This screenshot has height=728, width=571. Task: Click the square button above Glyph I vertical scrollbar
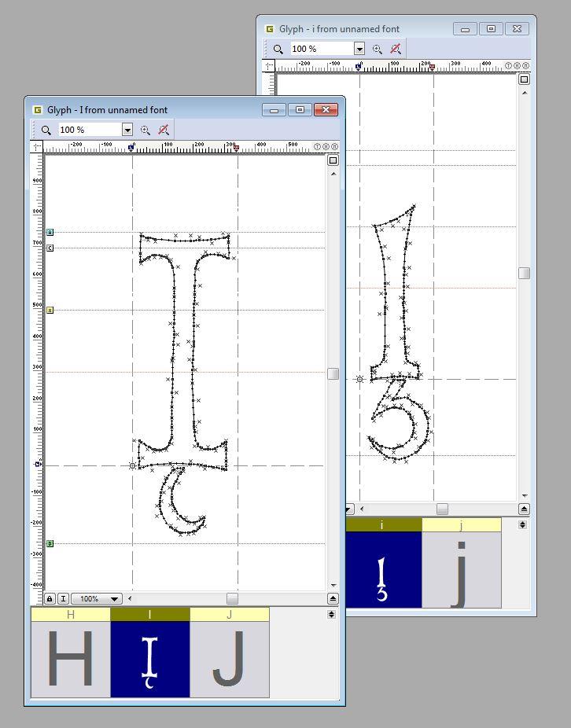tap(333, 160)
